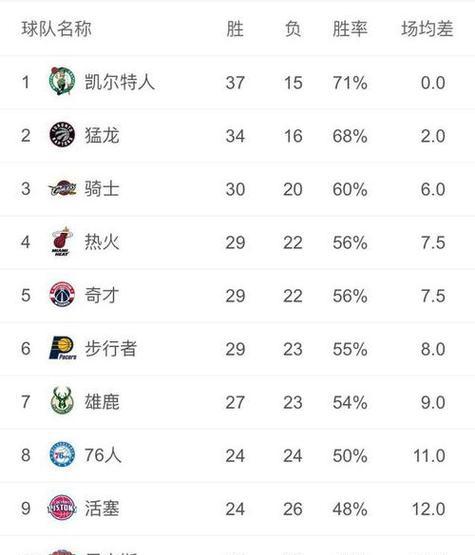Screen dimensions: 475x555
Task: Click the Bucks deer logo
Action: pyautogui.click(x=62, y=401)
